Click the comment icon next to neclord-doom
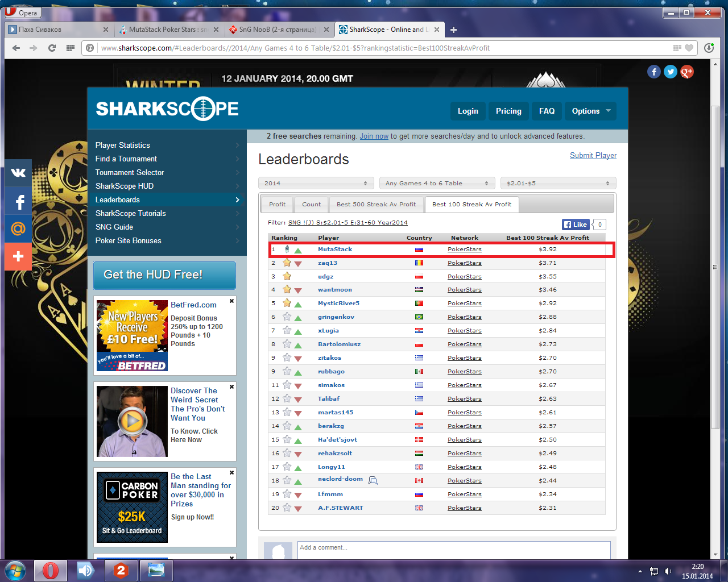Screen dimensions: 728x582 pos(373,480)
